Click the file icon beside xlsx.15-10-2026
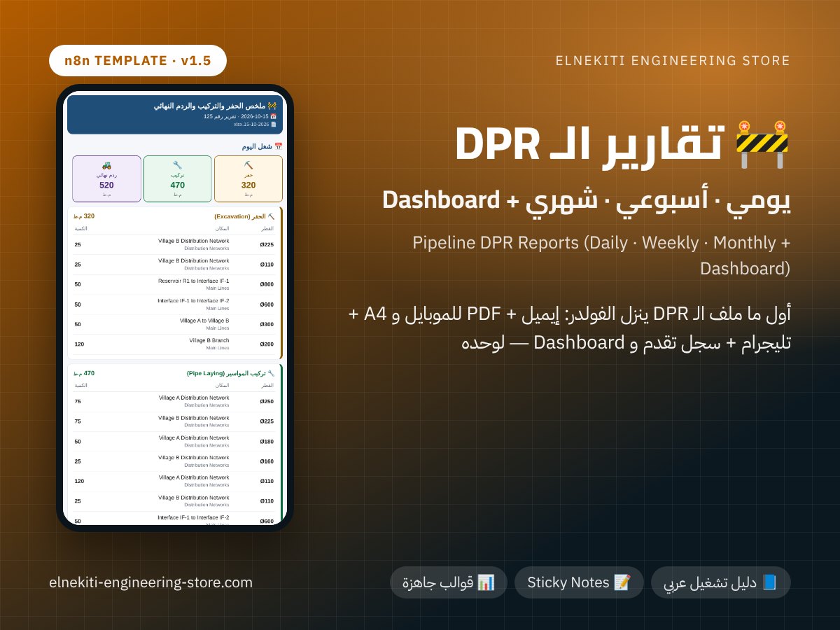 point(274,124)
